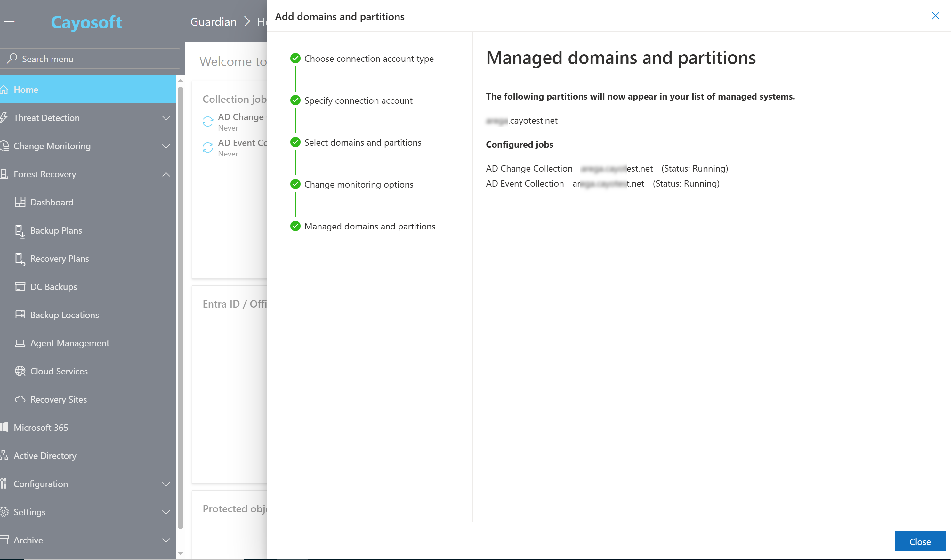Click the Recovery Plans icon
The height and width of the screenshot is (560, 951).
pyautogui.click(x=20, y=259)
